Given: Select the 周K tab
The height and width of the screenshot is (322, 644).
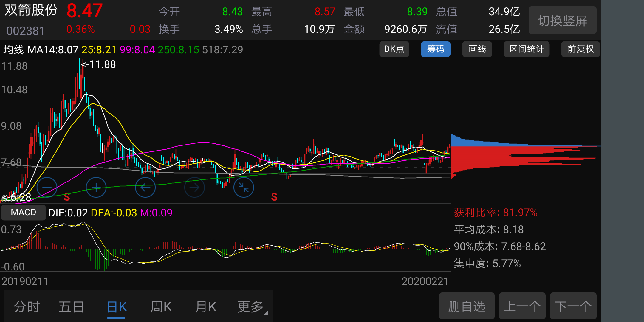Looking at the screenshot, I should click(x=161, y=306).
